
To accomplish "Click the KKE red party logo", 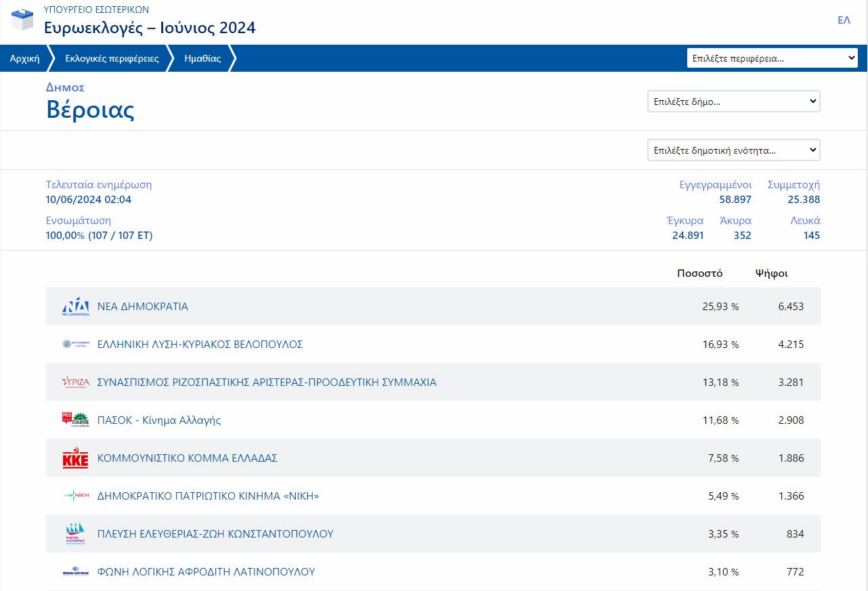I will (x=75, y=458).
